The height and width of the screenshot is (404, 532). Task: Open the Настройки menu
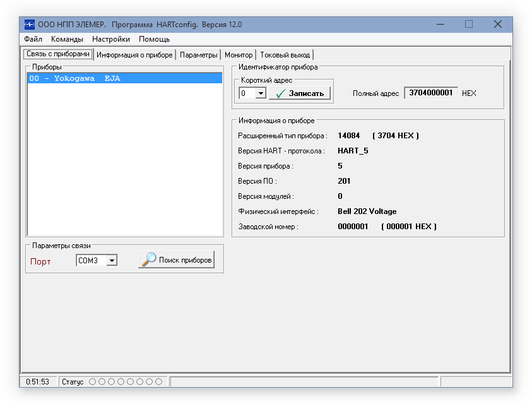tap(111, 39)
